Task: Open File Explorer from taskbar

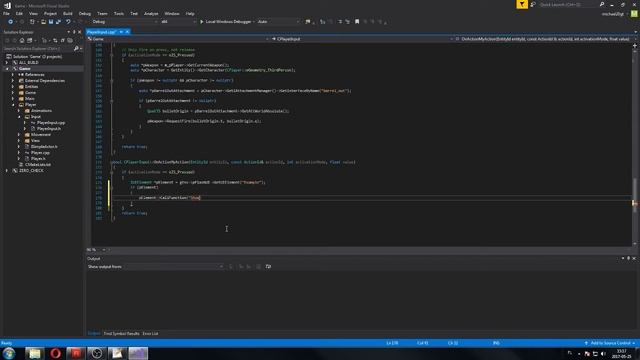Action: tap(34, 353)
